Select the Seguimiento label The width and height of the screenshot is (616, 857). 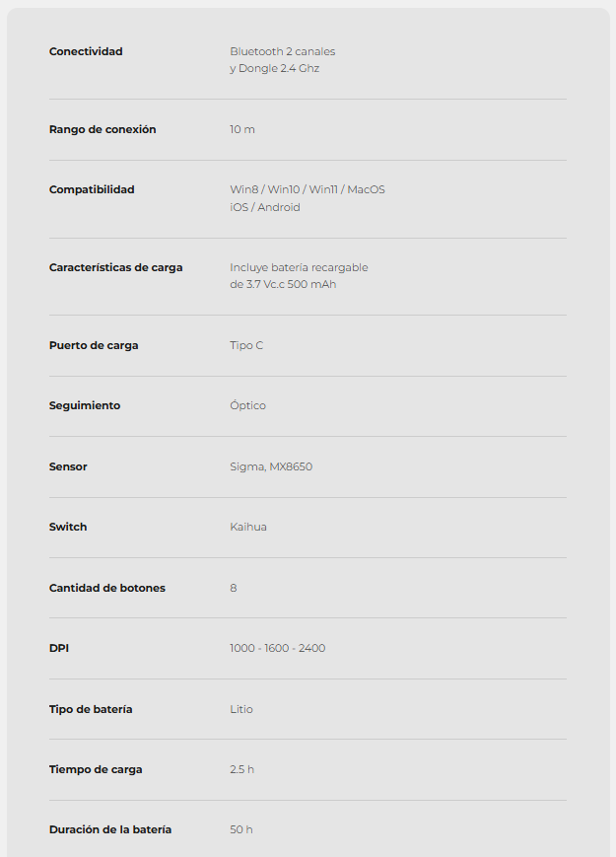tap(85, 405)
